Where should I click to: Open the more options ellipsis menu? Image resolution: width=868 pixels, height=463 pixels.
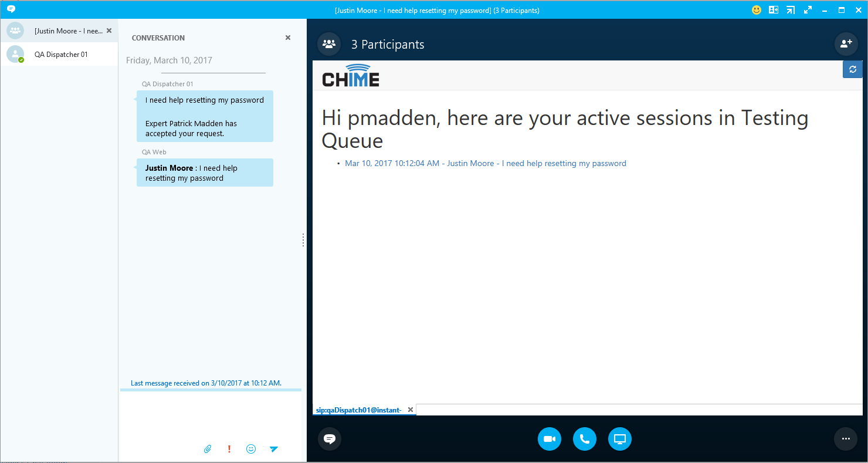point(846,439)
